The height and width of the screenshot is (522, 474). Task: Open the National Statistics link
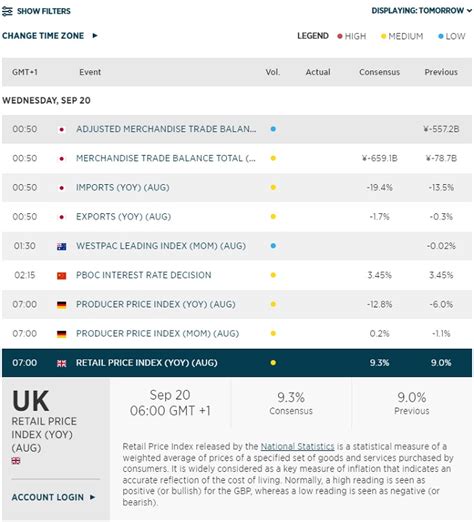click(x=297, y=446)
